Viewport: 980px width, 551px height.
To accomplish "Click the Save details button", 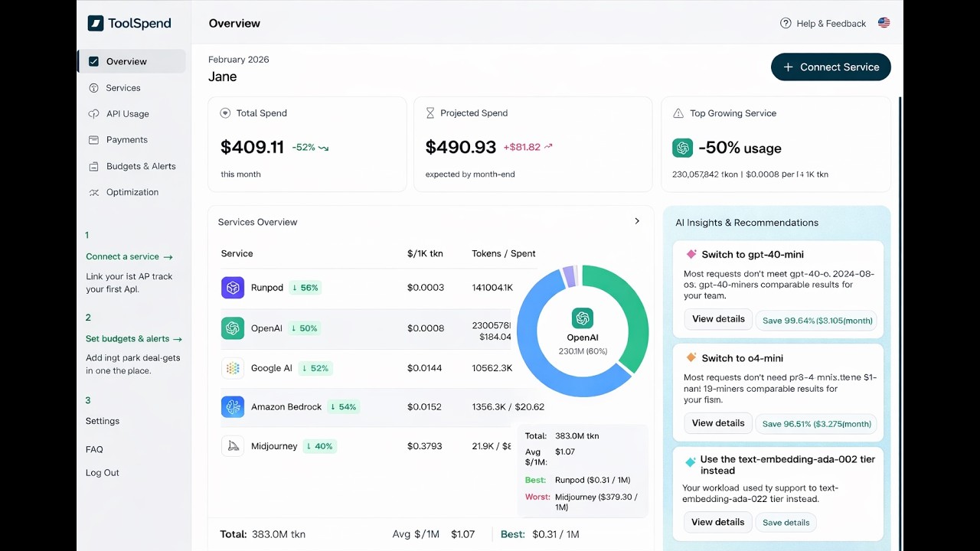I will (x=786, y=523).
